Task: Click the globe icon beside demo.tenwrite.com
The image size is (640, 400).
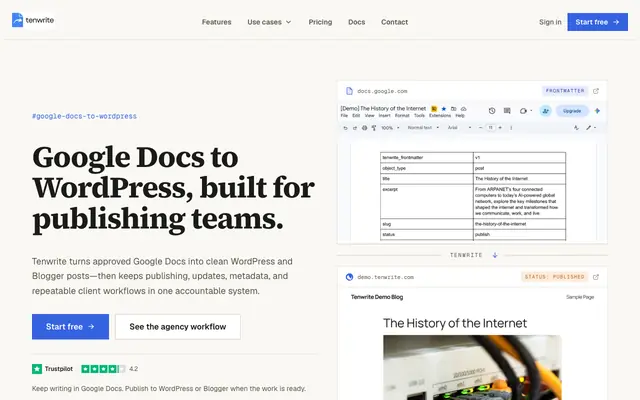Action: (x=349, y=277)
